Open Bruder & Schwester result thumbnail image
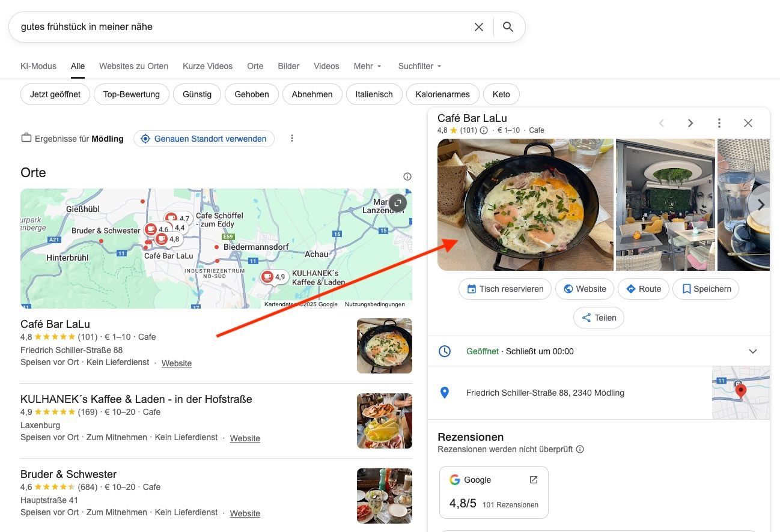The width and height of the screenshot is (780, 532). click(385, 496)
